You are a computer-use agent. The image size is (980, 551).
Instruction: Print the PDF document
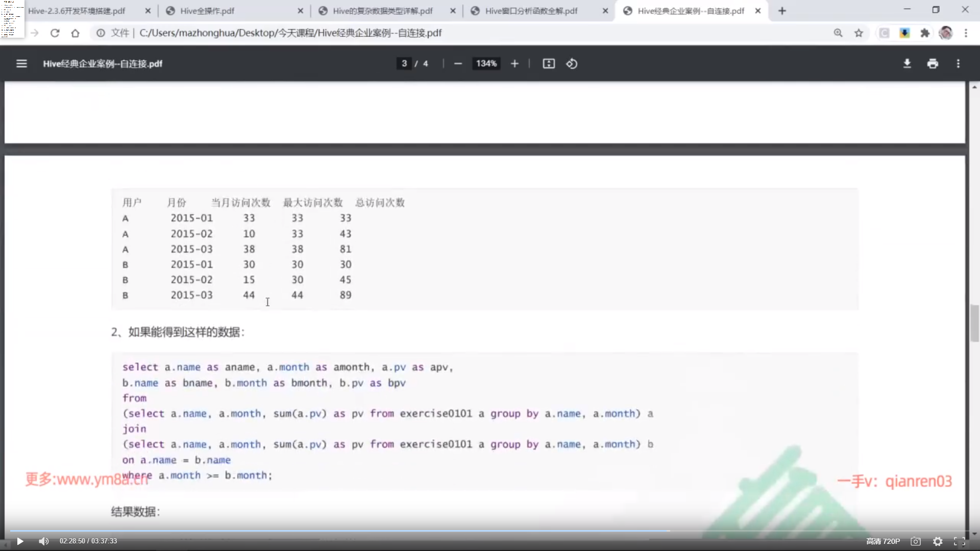point(933,64)
